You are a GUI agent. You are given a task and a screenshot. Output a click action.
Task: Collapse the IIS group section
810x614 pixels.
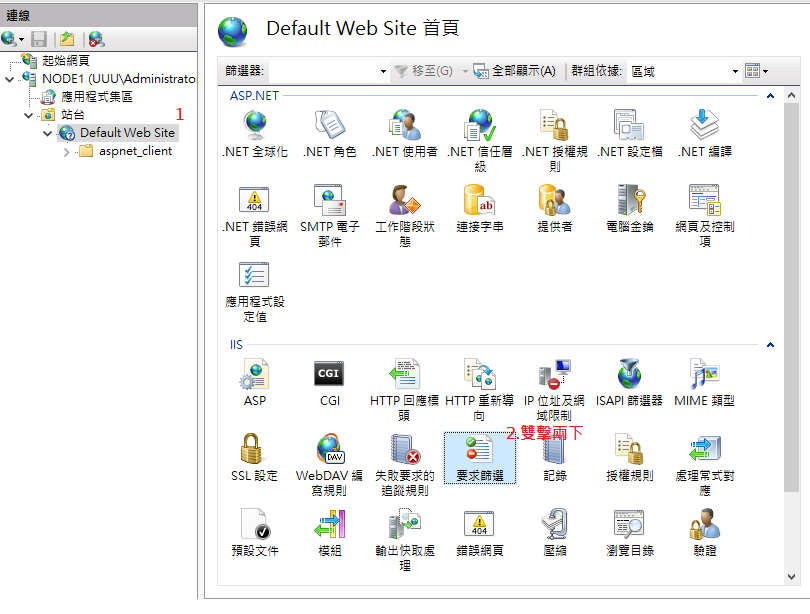770,345
